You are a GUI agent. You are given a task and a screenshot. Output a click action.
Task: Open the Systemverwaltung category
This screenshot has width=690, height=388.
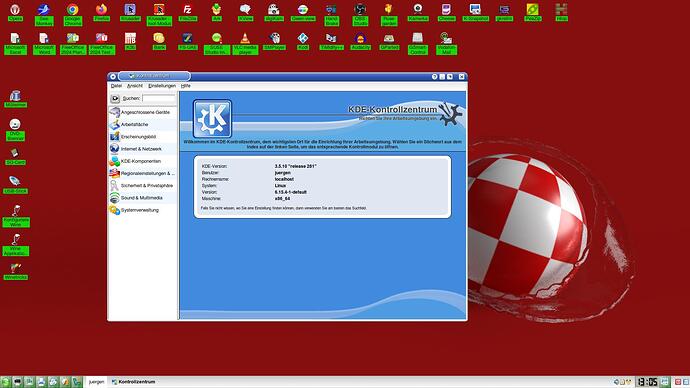[143, 210]
